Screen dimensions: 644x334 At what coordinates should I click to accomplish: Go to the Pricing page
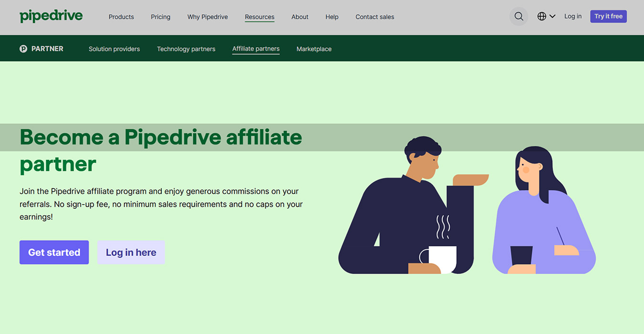[160, 17]
